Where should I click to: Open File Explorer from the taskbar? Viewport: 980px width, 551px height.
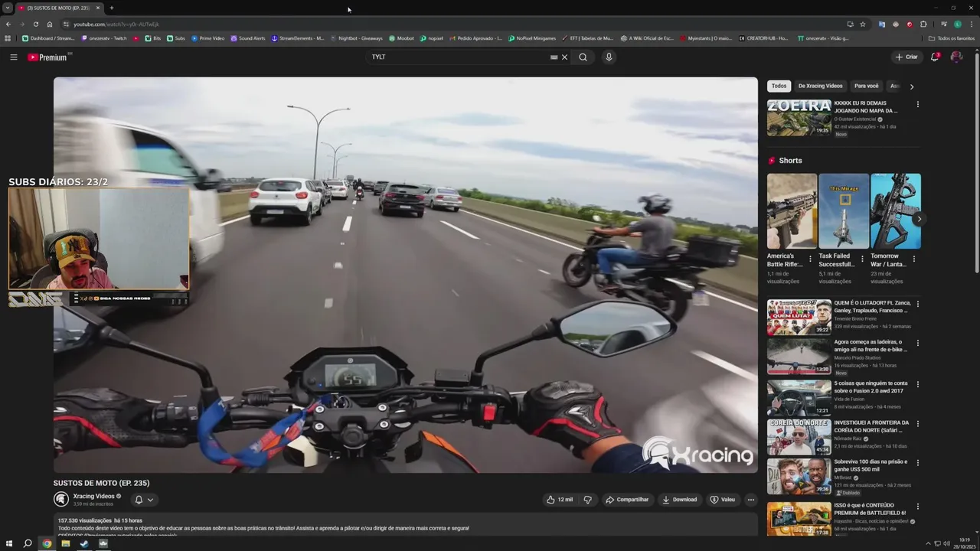pos(66,543)
